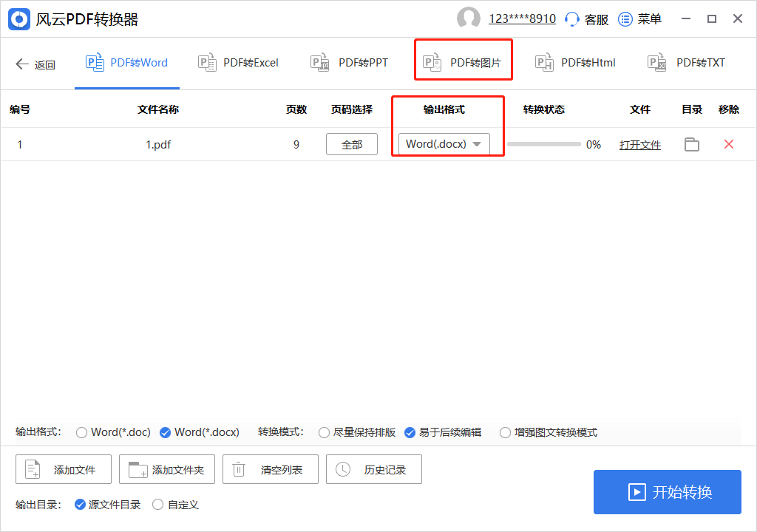
Task: Click the 添加文件 document icon
Action: tap(33, 469)
